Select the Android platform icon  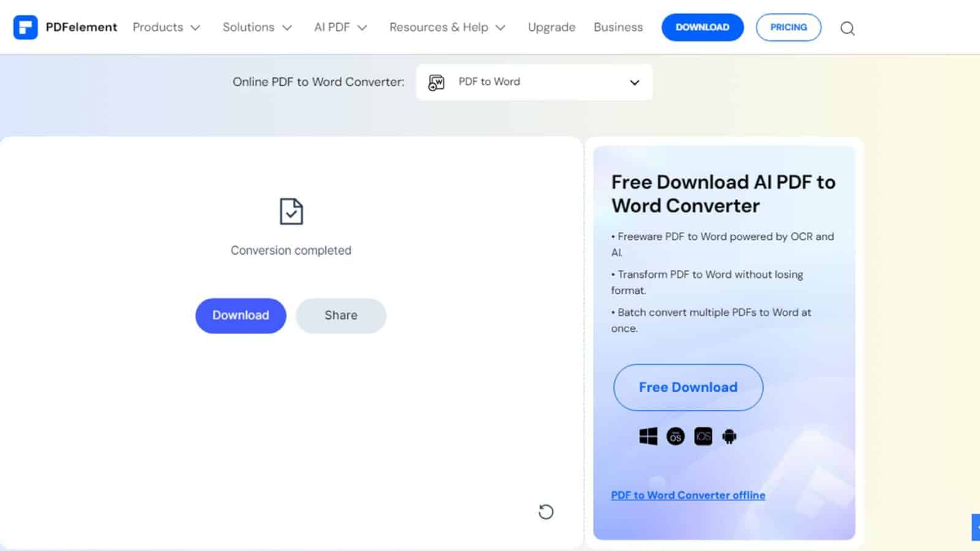(729, 436)
